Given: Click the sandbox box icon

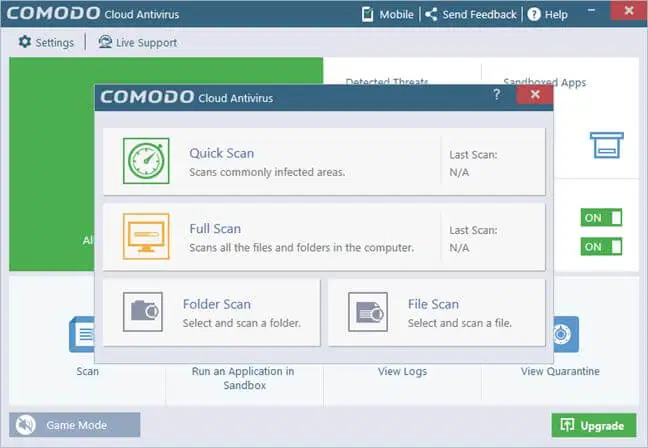Looking at the screenshot, I should point(607,145).
